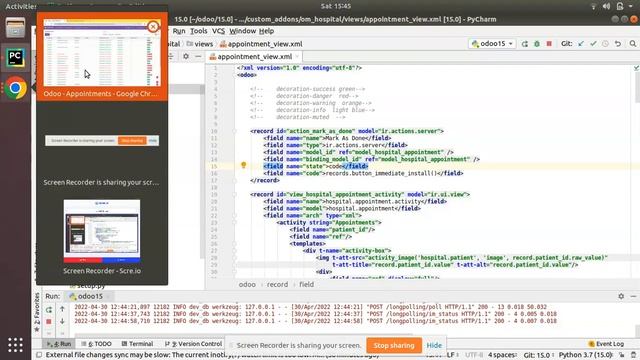This screenshot has width=640, height=360.
Task: Switch to the Terminal tool window
Action: tap(138, 344)
